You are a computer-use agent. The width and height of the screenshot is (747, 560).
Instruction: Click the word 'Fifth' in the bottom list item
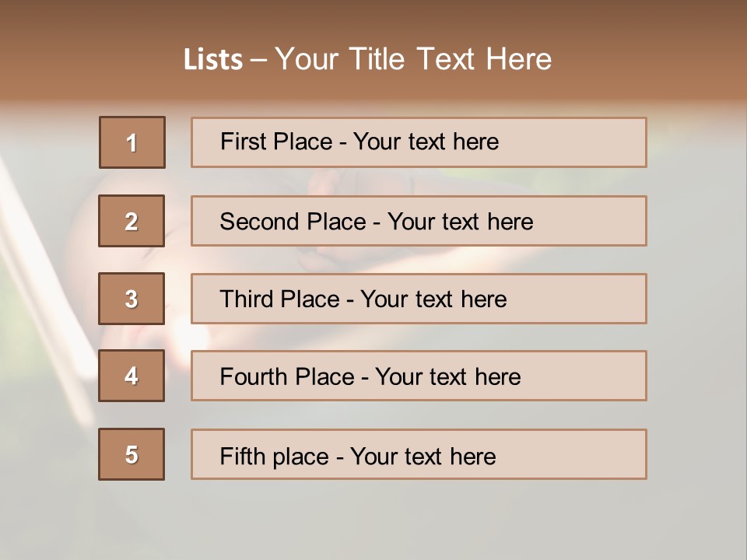click(x=242, y=457)
